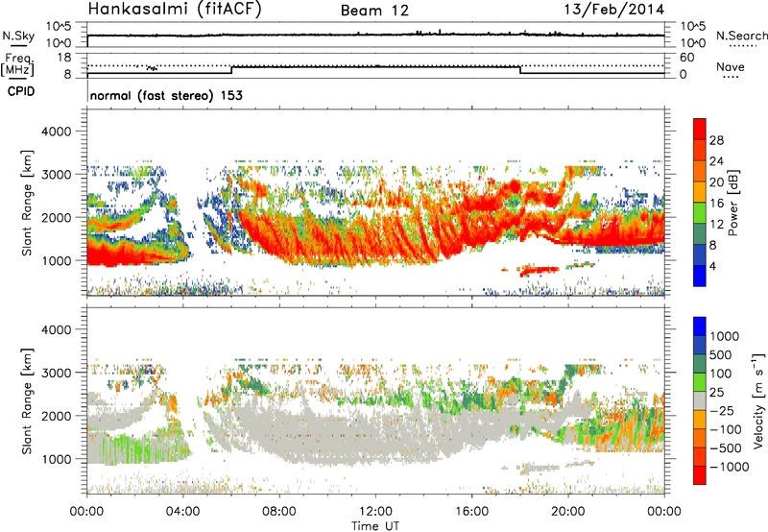Click the Power [dB] colorbar label
Image resolution: width=768 pixels, height=532 pixels.
(x=733, y=203)
